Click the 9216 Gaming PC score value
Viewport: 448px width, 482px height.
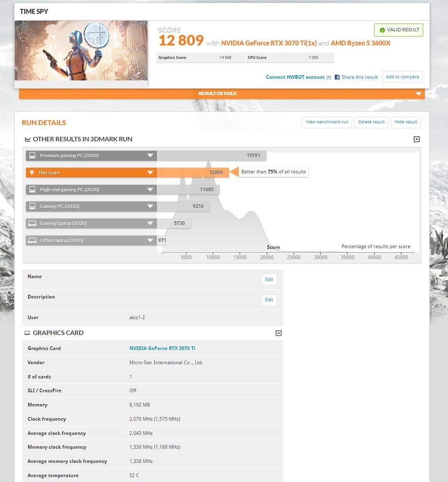pyautogui.click(x=198, y=206)
